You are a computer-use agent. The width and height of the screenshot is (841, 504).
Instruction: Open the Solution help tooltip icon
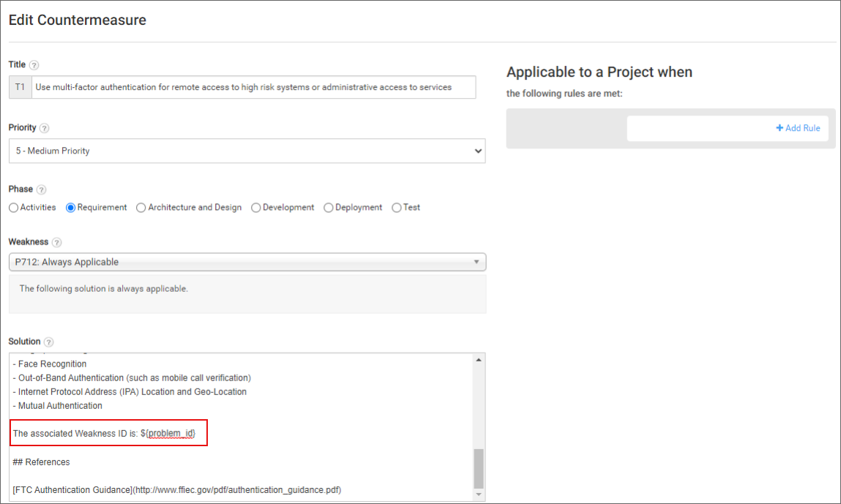(x=48, y=342)
